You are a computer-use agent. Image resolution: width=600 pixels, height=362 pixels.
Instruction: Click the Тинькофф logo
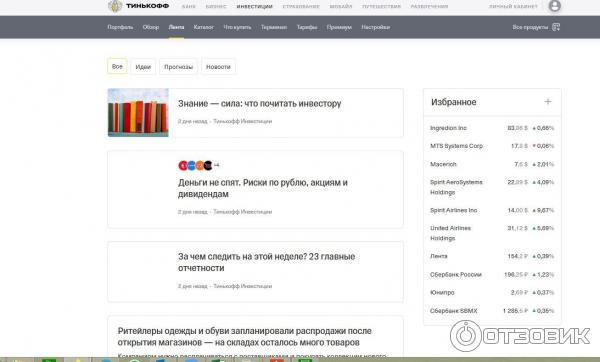138,6
